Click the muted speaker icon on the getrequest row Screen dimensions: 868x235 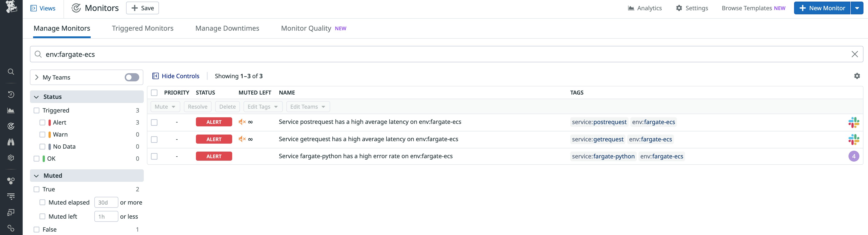[x=242, y=139]
